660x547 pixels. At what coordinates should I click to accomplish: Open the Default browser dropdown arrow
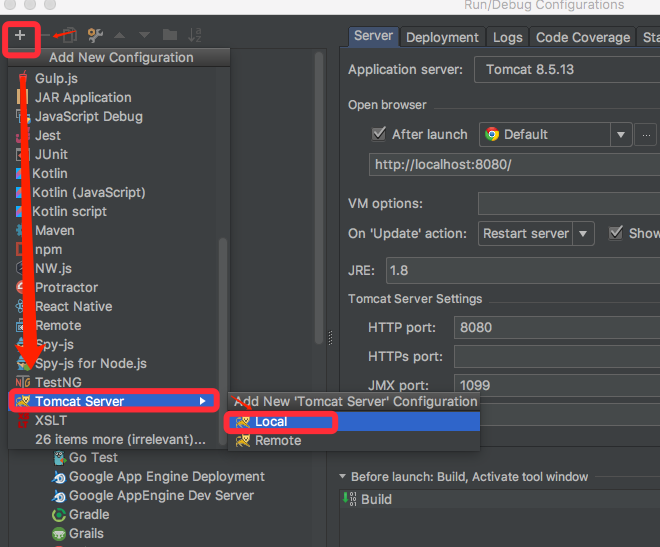pos(620,135)
